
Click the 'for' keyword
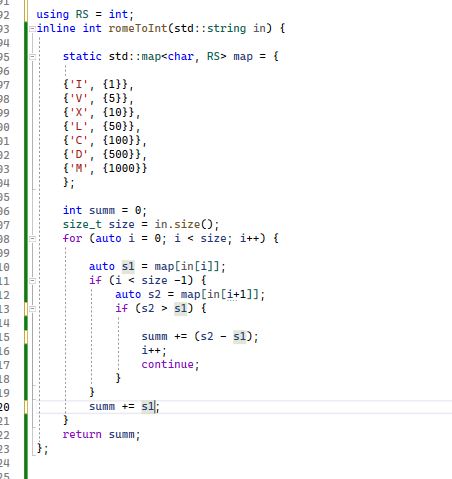[x=72, y=238]
